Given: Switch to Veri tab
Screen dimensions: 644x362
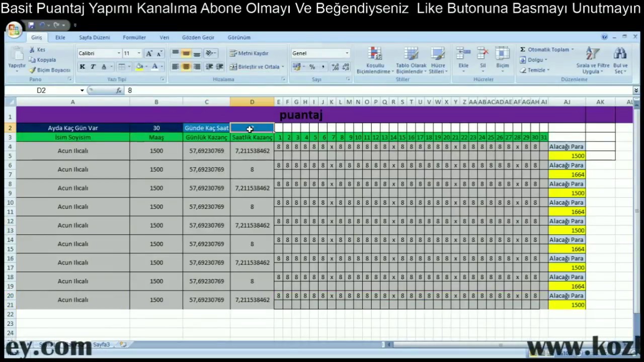Looking at the screenshot, I should (x=165, y=37).
